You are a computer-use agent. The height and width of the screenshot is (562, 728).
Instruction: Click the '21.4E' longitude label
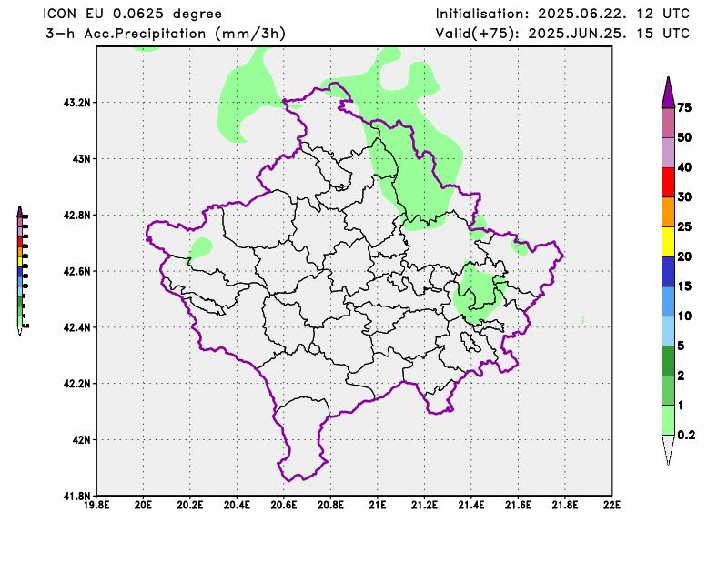pos(471,505)
